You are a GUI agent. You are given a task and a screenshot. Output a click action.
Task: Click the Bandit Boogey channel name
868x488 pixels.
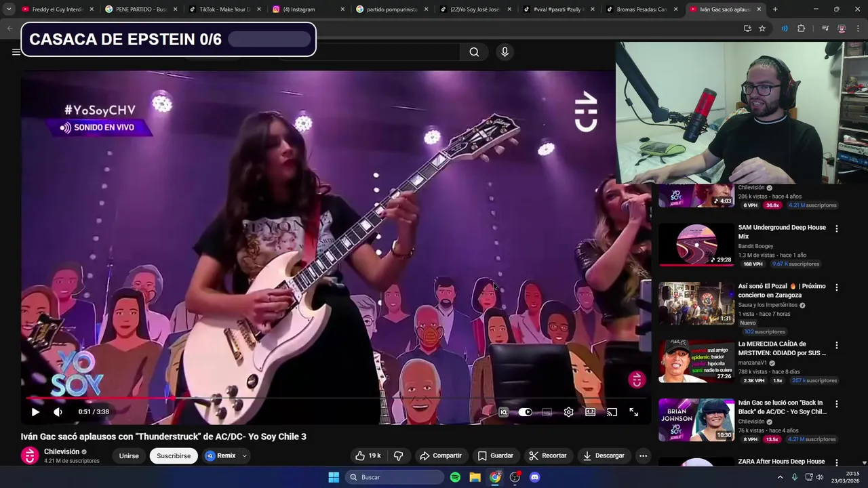pyautogui.click(x=755, y=246)
